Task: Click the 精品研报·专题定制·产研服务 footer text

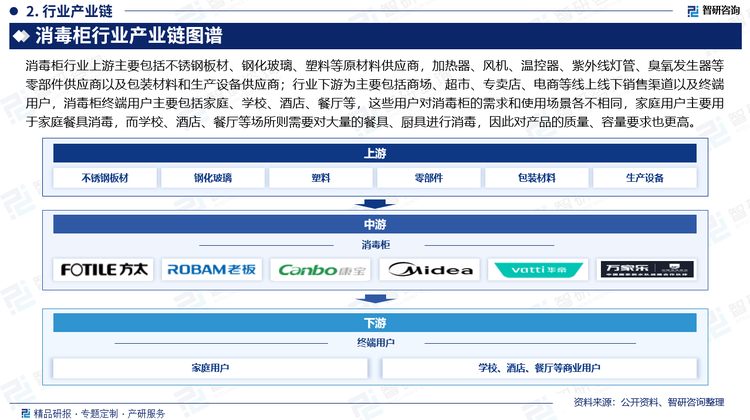Action: pyautogui.click(x=99, y=413)
